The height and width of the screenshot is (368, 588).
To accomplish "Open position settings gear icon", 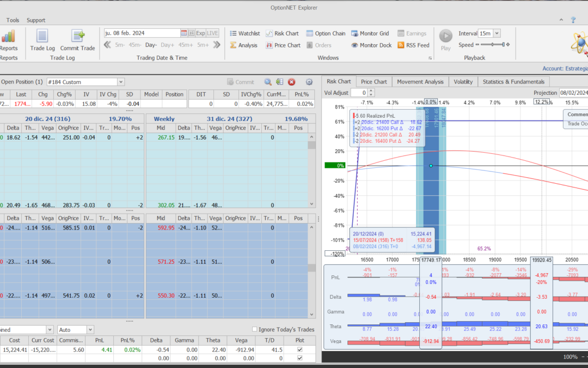I will 309,82.
